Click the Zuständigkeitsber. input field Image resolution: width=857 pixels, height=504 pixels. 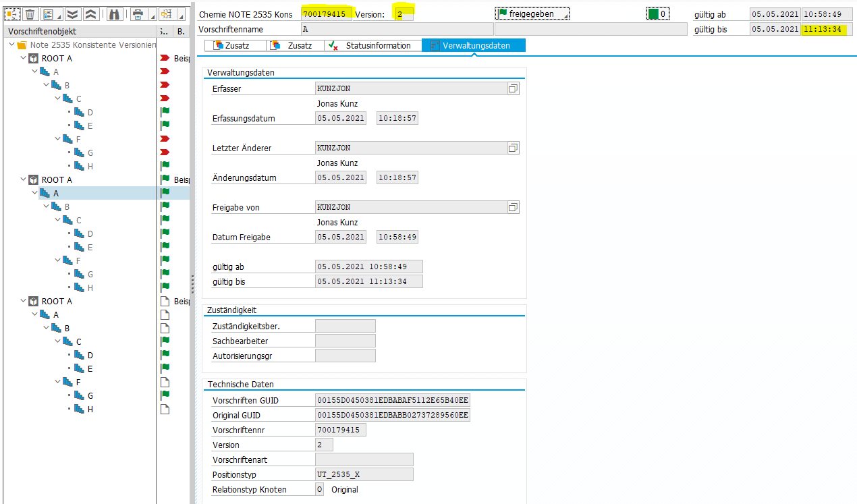(345, 327)
